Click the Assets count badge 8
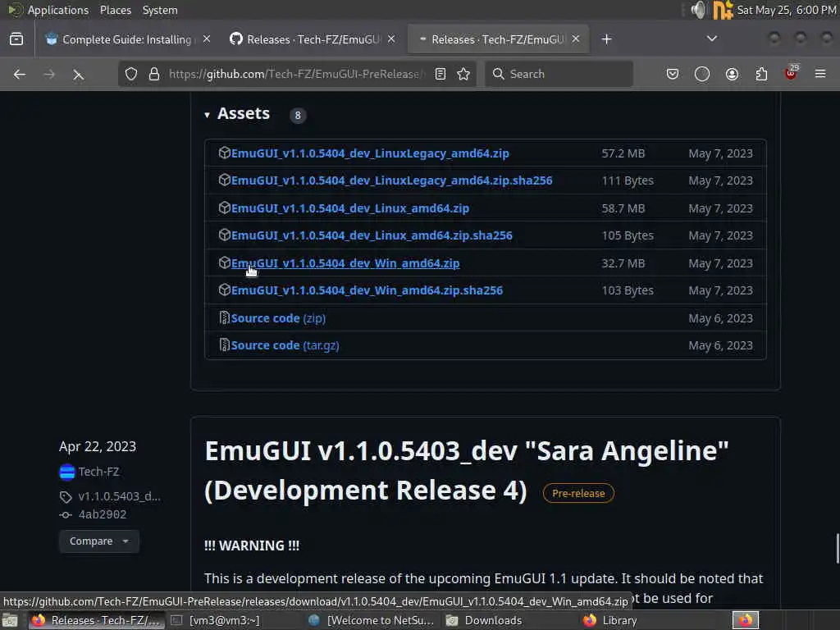Screen dimensions: 840x630 (x=298, y=115)
